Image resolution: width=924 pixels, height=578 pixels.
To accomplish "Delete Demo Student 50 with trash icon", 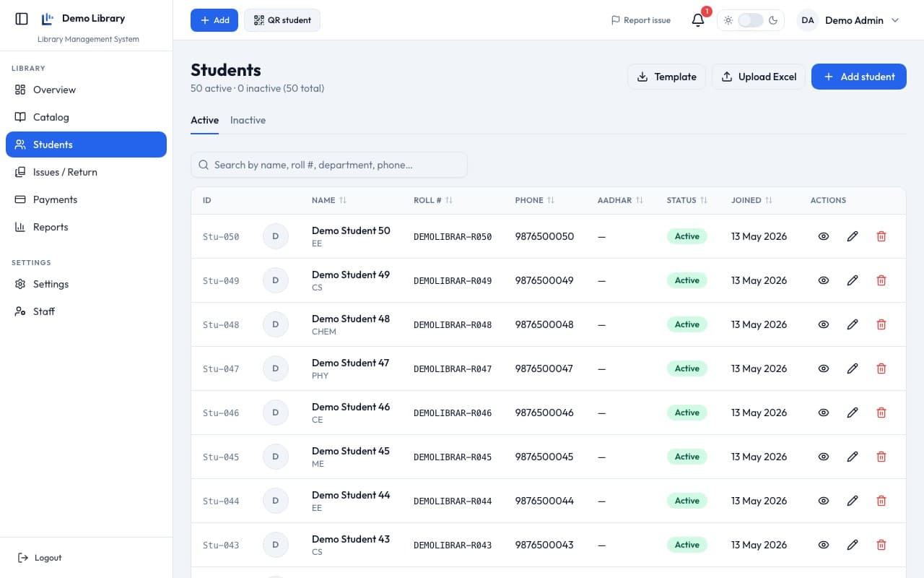I will coord(881,236).
